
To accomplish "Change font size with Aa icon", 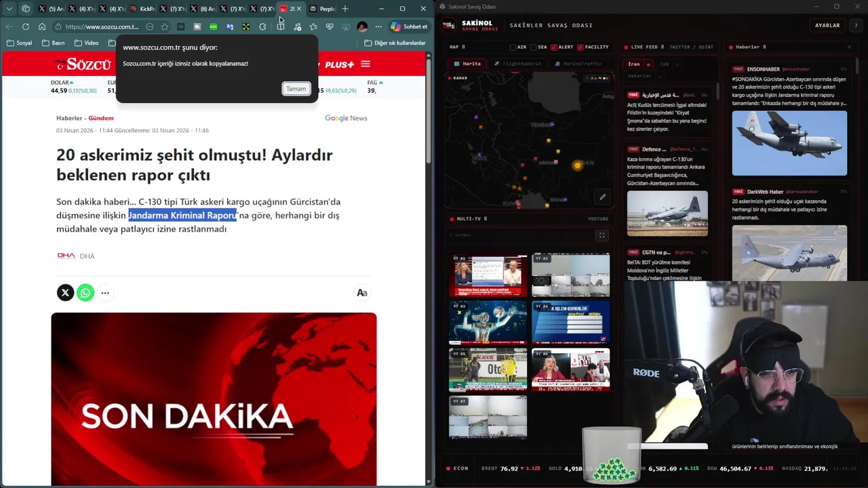I will 362,293.
